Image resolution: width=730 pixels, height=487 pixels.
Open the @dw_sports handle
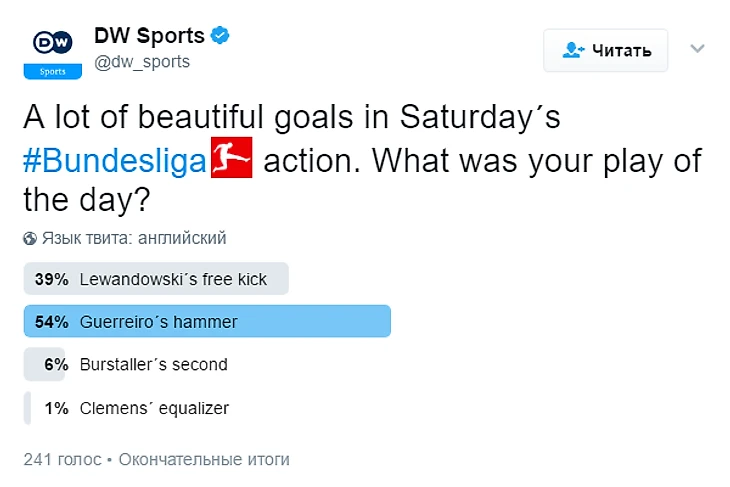click(x=141, y=62)
